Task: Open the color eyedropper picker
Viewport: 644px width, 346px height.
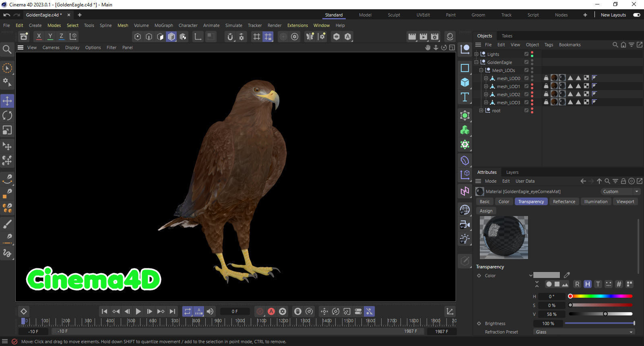Action: (x=567, y=275)
